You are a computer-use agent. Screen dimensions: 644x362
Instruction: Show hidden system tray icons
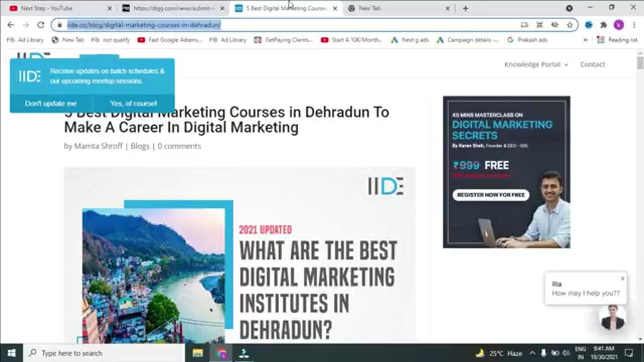533,353
